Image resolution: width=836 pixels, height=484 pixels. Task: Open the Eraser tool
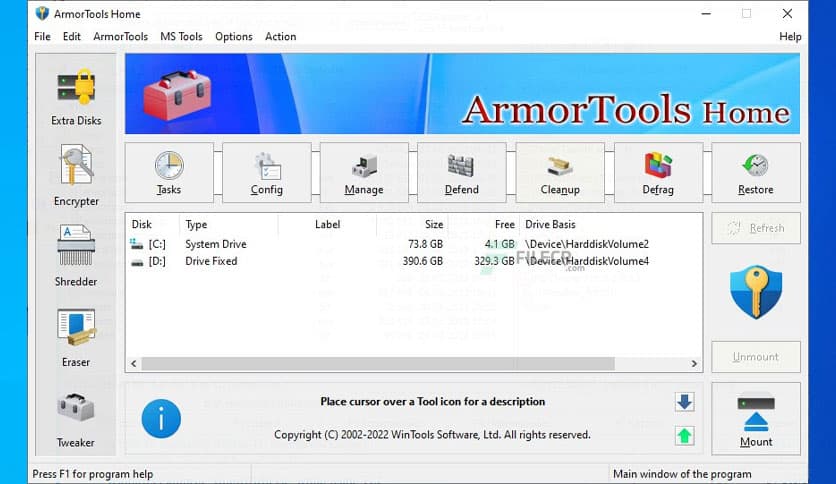[76, 338]
